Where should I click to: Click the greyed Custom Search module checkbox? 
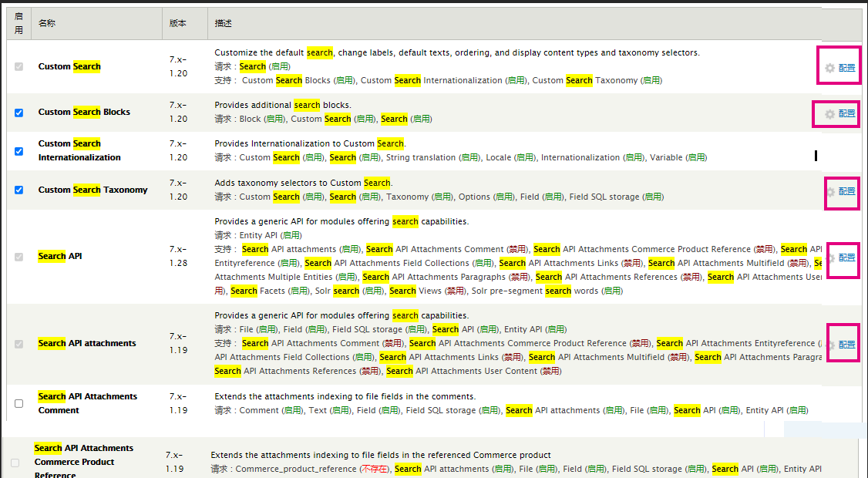point(19,67)
